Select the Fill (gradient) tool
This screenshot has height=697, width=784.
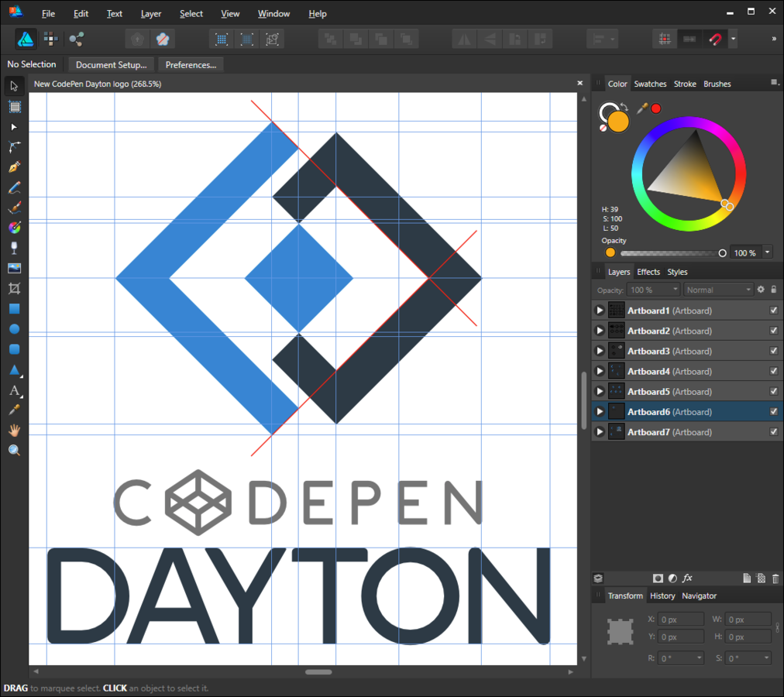[x=15, y=228]
